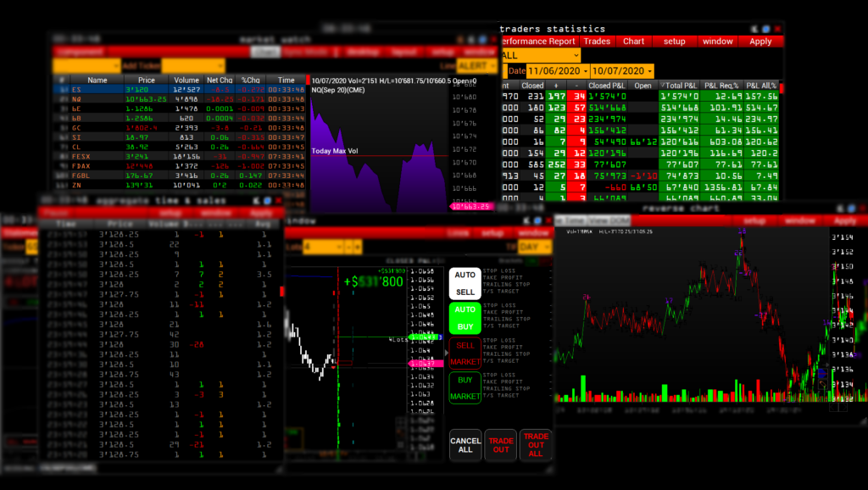Open the 10/07/2020 end date dropdown
Viewport: 868px width, 490px height.
point(622,71)
